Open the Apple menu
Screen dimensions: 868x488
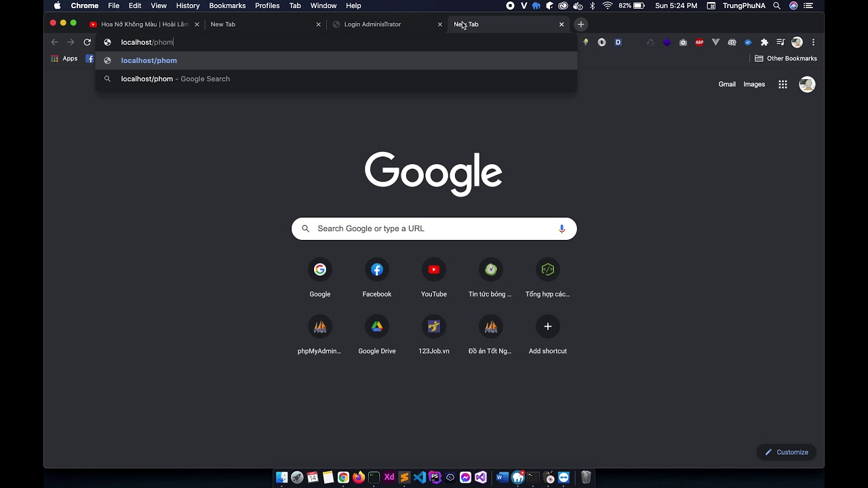[x=57, y=5]
